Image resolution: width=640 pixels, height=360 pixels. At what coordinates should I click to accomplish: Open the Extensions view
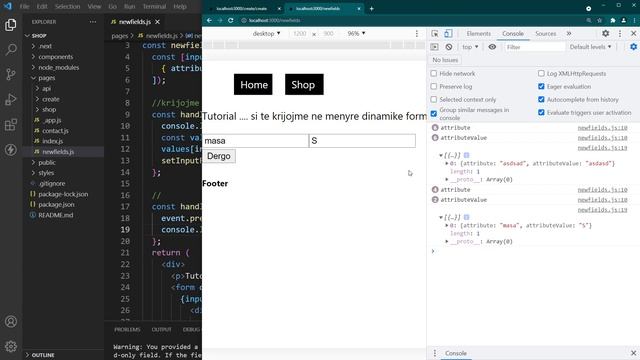point(11,124)
